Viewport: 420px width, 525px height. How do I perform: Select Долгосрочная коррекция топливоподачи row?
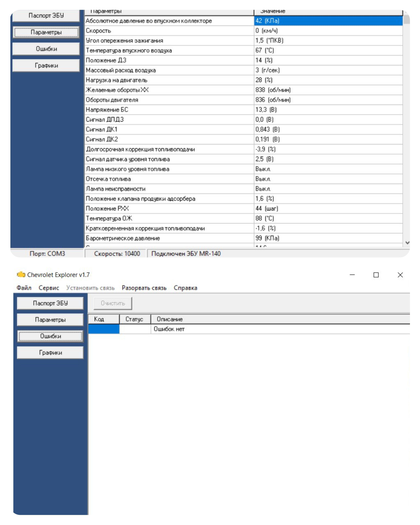244,149
